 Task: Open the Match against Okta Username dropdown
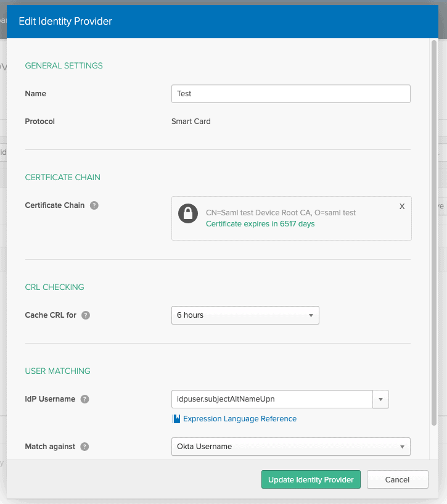pos(290,447)
